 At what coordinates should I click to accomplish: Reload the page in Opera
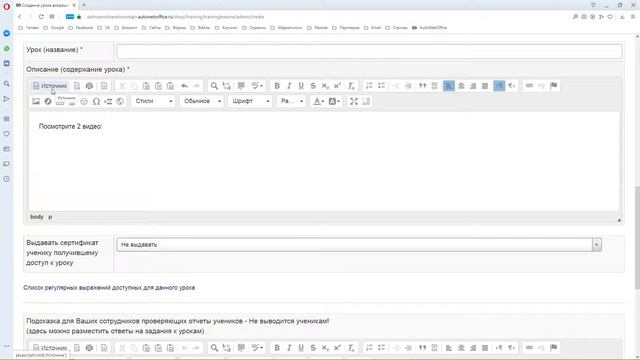click(x=41, y=17)
